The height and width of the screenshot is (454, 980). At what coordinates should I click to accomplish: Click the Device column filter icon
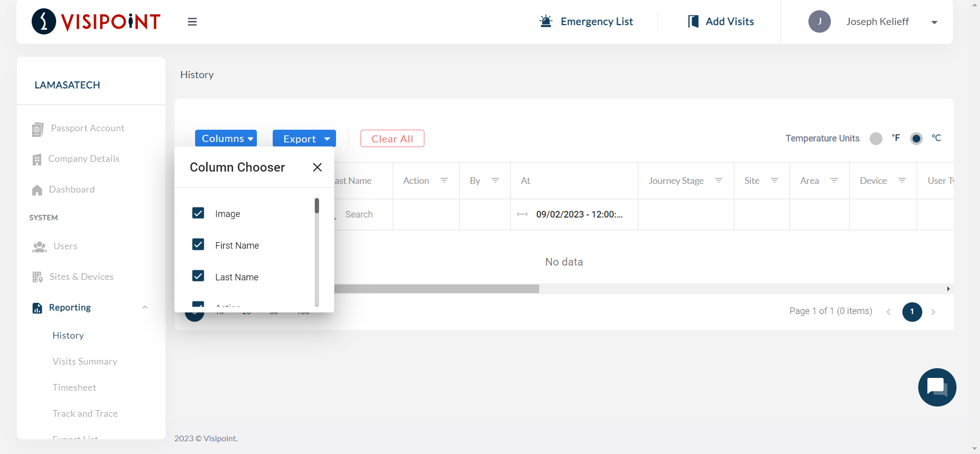[x=902, y=181]
